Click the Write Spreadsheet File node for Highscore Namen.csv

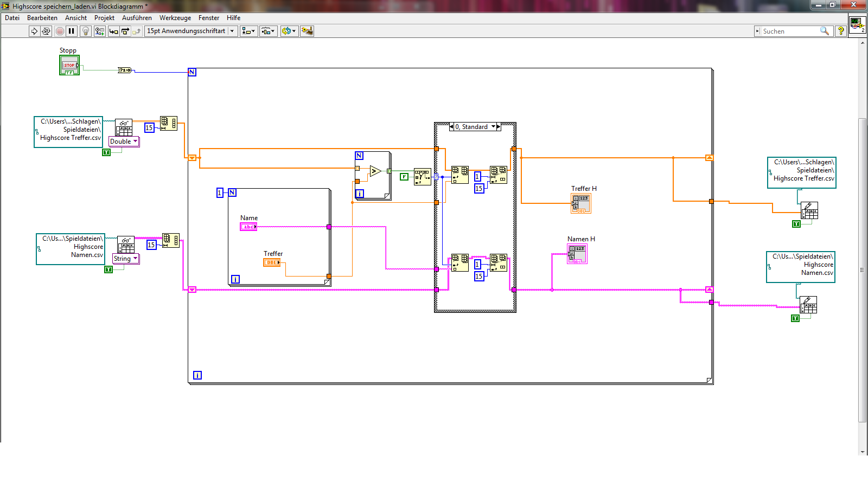pyautogui.click(x=808, y=305)
